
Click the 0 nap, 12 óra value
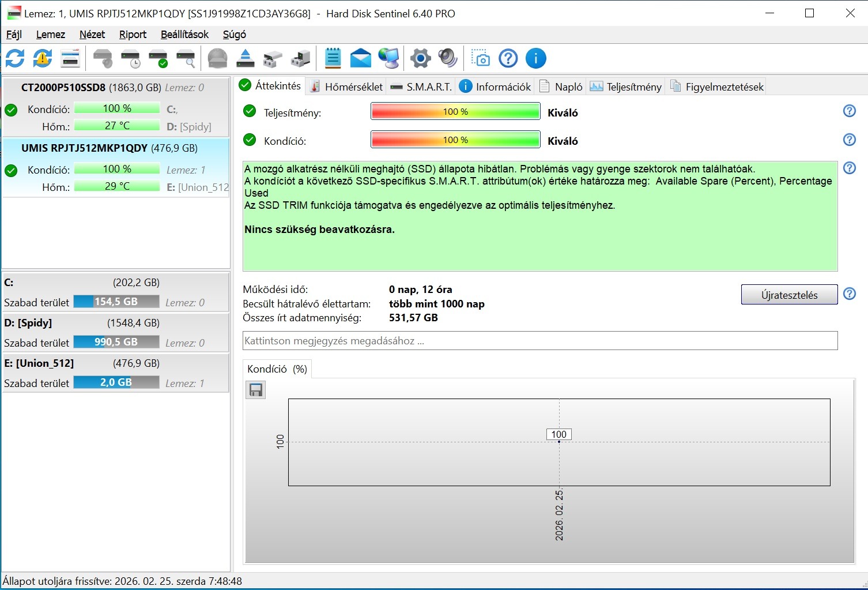(421, 290)
